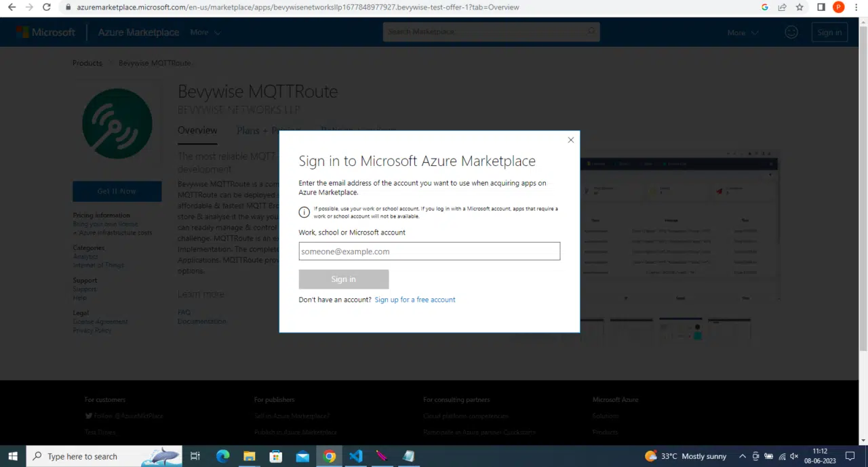Open the Analytics category link
Image resolution: width=868 pixels, height=467 pixels.
click(85, 256)
